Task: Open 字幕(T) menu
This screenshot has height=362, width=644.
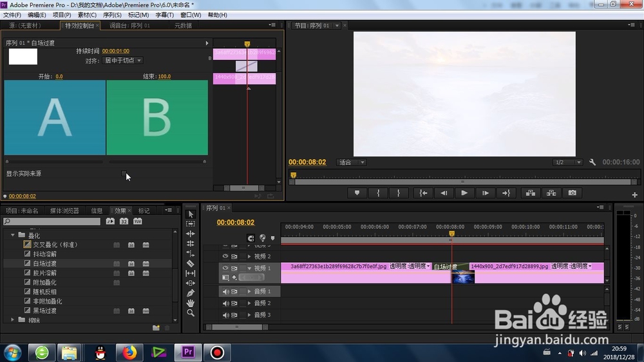Action: tap(165, 15)
